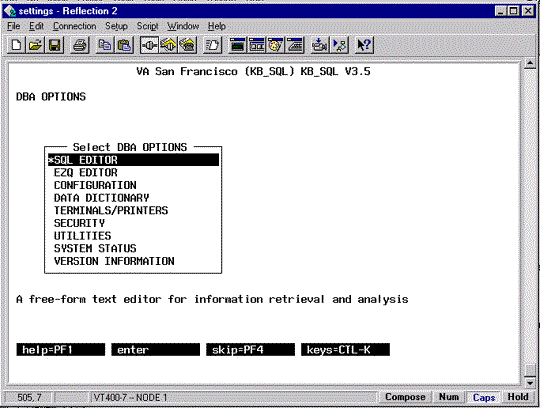Viewport: 540px width, 408px height.
Task: Activate context help arrow question icon
Action: click(x=364, y=45)
